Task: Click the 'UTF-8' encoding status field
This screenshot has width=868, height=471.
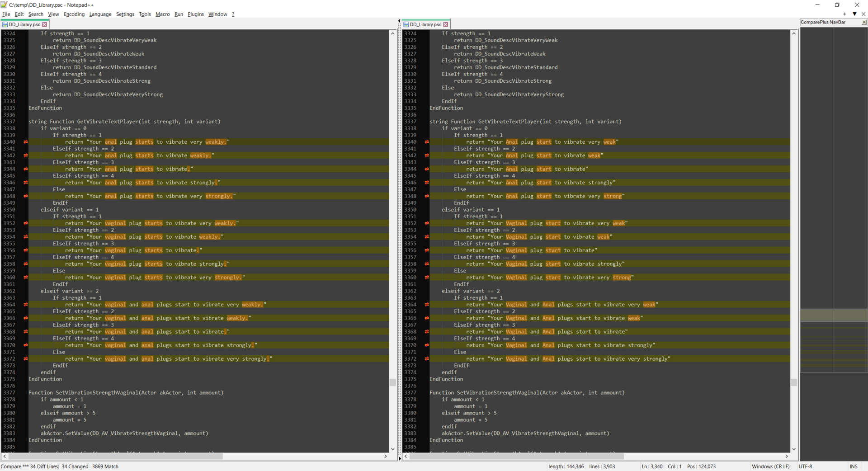Action: (805, 466)
